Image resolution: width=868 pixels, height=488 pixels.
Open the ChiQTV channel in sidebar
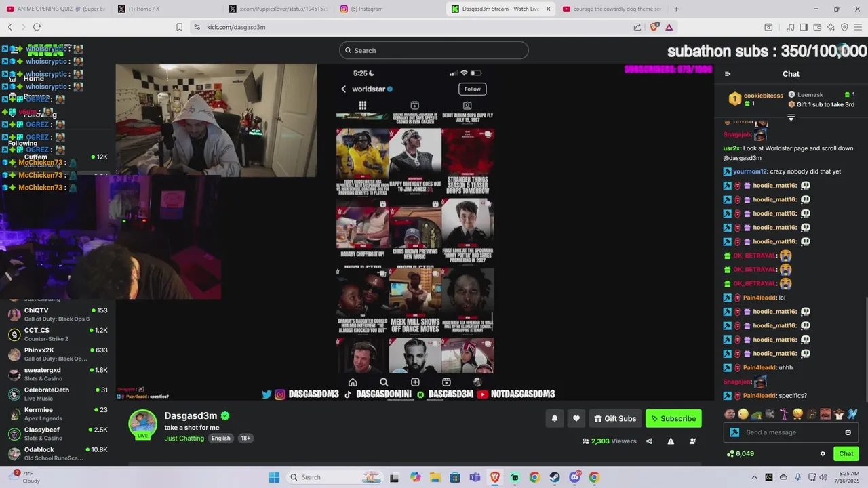pyautogui.click(x=58, y=314)
